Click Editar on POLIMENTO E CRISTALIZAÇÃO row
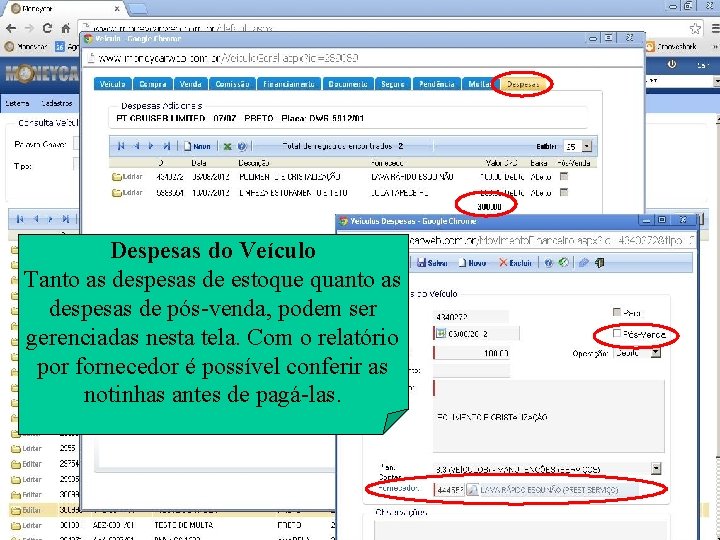Viewport: 720px width, 540px height. 132,177
